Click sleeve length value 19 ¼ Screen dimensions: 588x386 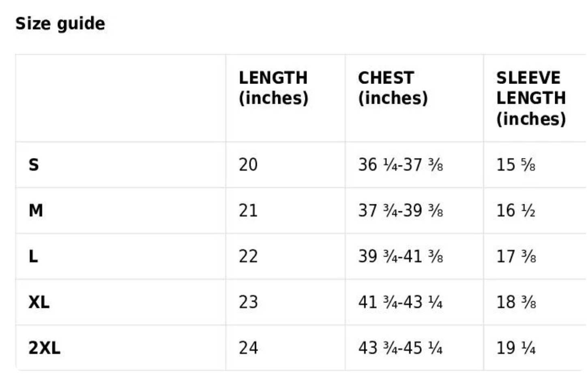point(515,348)
